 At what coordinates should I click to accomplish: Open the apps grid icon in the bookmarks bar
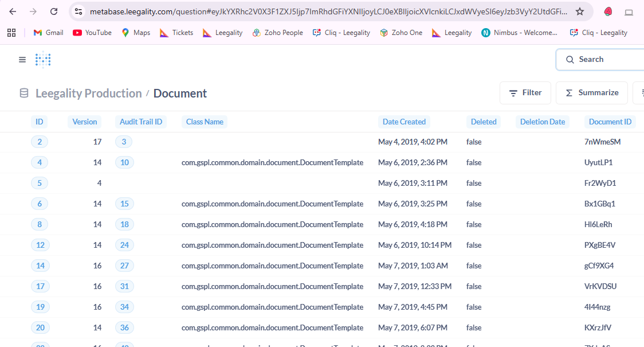pyautogui.click(x=11, y=33)
